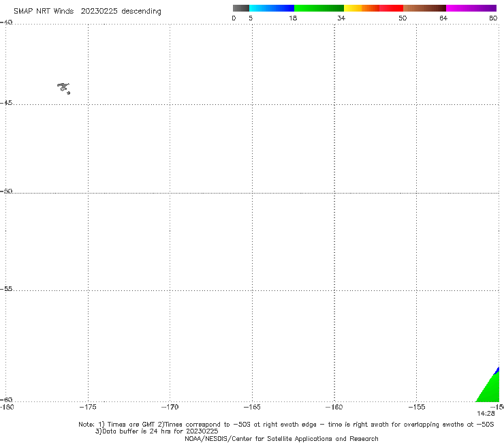Pick the yellow-orange segment of the color bar
This screenshot has width=504, height=443.
(x=361, y=8)
